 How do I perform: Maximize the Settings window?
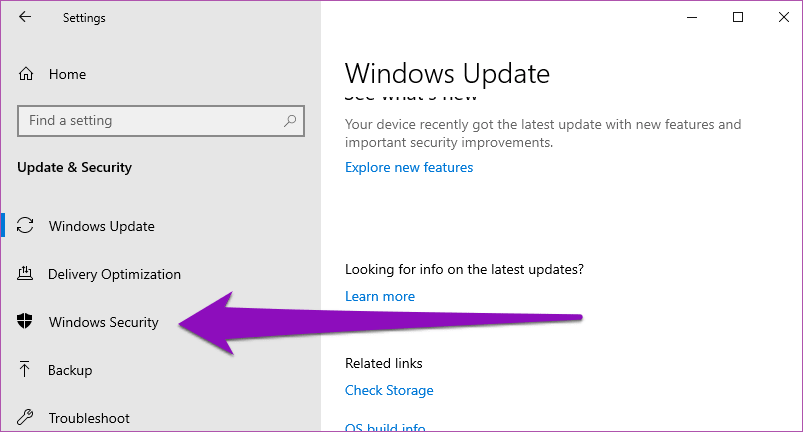coord(738,17)
